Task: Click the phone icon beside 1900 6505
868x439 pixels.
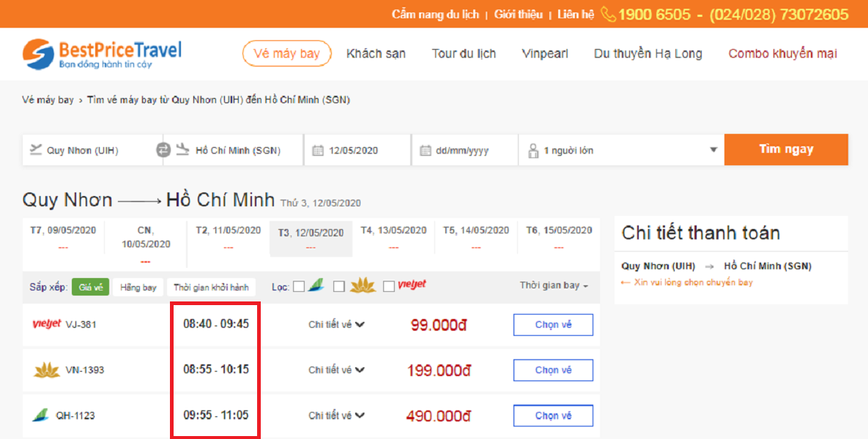Action: pos(608,15)
